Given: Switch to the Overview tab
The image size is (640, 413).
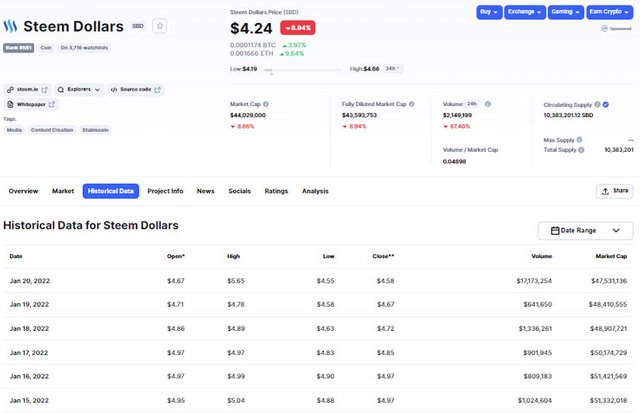Looking at the screenshot, I should coord(23,191).
